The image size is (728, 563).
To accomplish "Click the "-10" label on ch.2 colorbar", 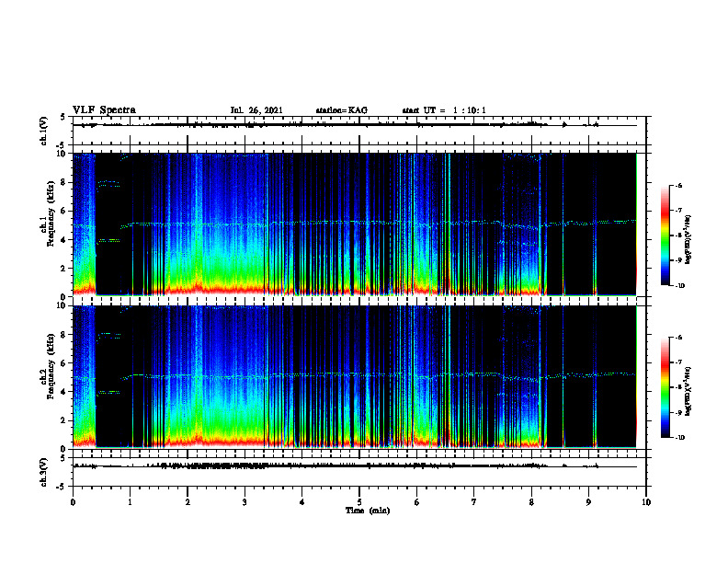I will (x=680, y=438).
